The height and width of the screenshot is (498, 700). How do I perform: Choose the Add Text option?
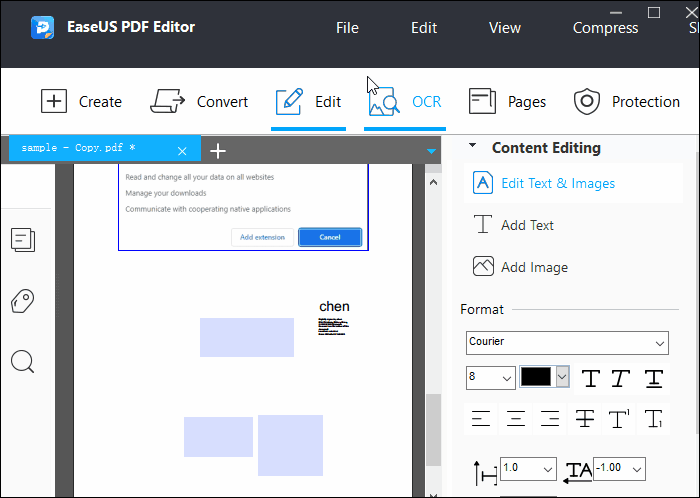(513, 225)
